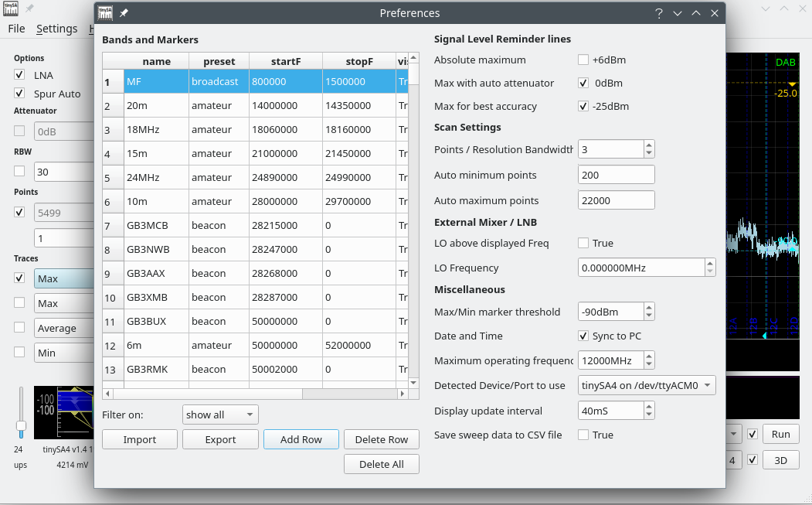The width and height of the screenshot is (812, 505).
Task: Uncheck Max with auto attenuator 0dBm
Action: click(x=583, y=83)
